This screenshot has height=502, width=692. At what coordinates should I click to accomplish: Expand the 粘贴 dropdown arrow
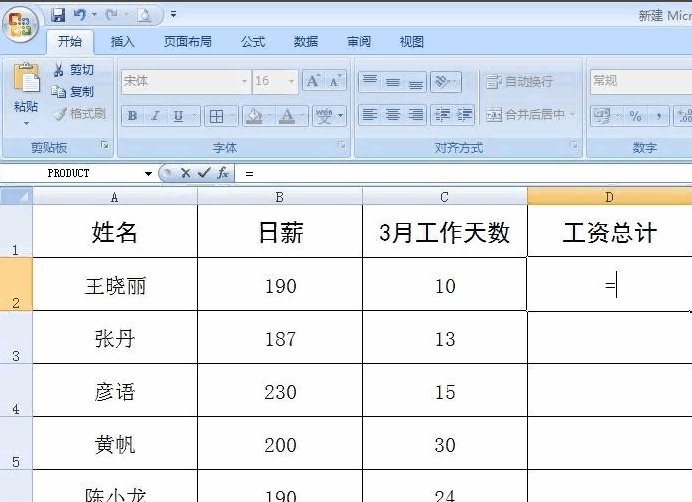tap(26, 124)
